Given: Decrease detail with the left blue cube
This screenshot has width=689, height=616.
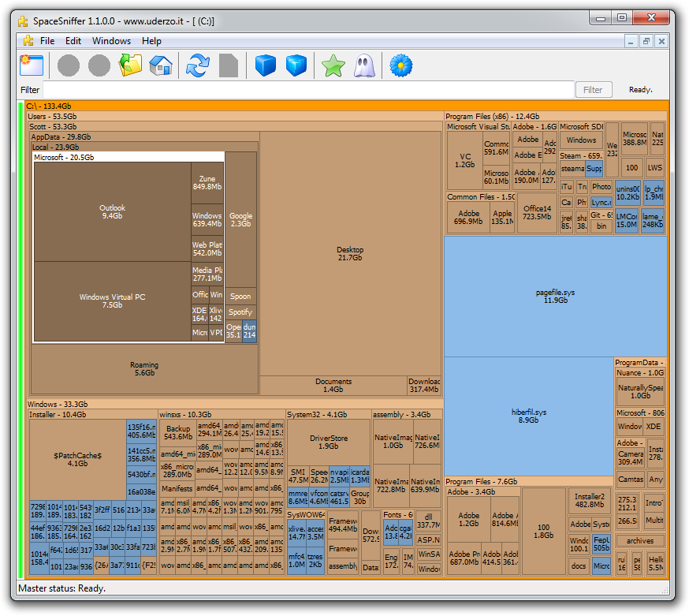Looking at the screenshot, I should click(266, 66).
